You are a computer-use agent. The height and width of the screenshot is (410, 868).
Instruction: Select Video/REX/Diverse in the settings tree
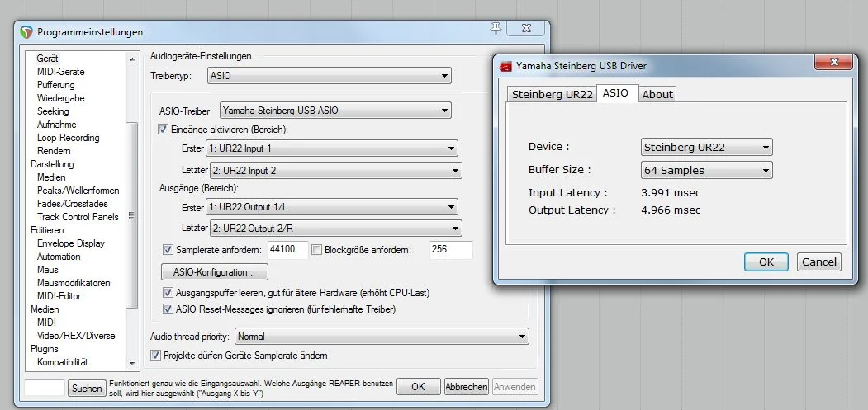76,336
